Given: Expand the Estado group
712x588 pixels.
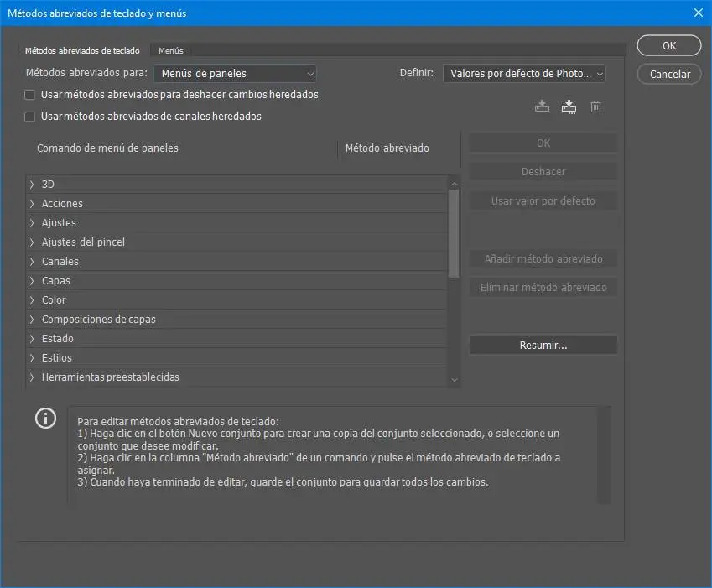Looking at the screenshot, I should (x=32, y=339).
